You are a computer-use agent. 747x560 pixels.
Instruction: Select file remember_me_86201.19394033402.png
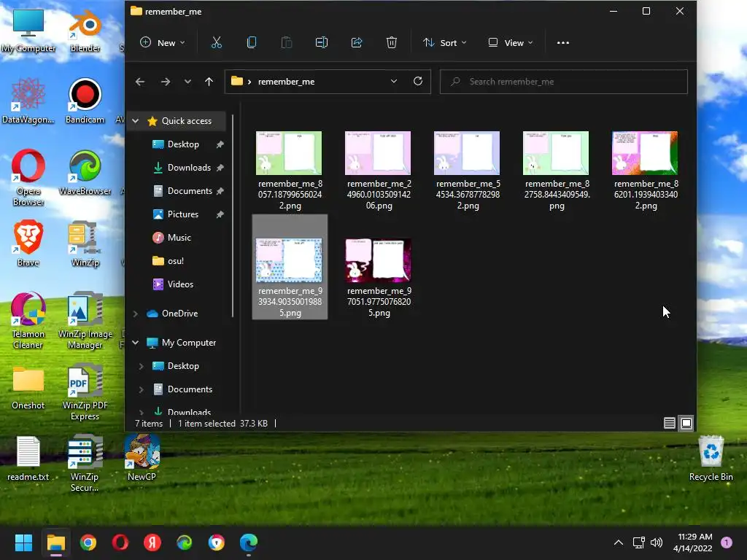tap(646, 171)
